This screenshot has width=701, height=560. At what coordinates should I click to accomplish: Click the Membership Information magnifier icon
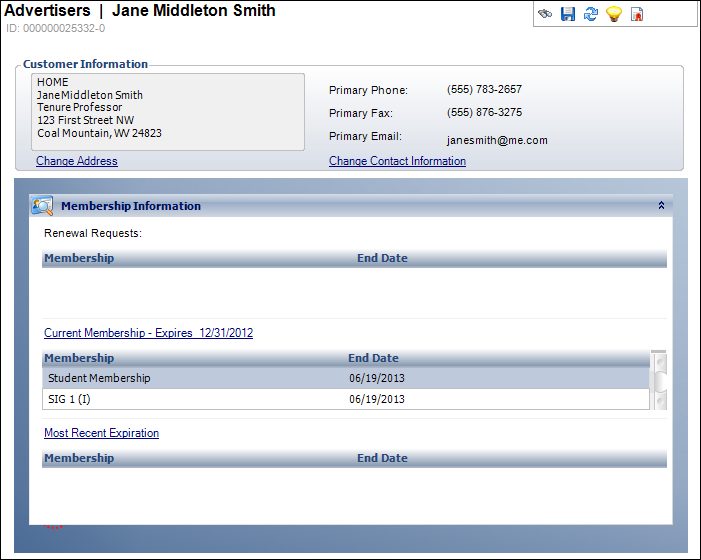pos(42,206)
